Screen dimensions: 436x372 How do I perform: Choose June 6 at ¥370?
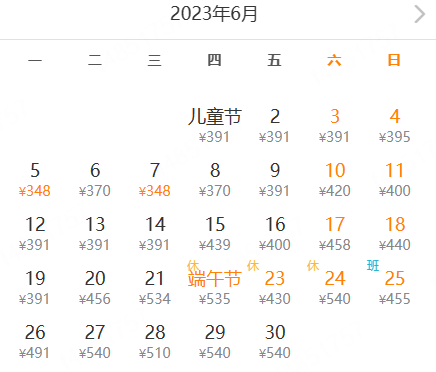95,180
